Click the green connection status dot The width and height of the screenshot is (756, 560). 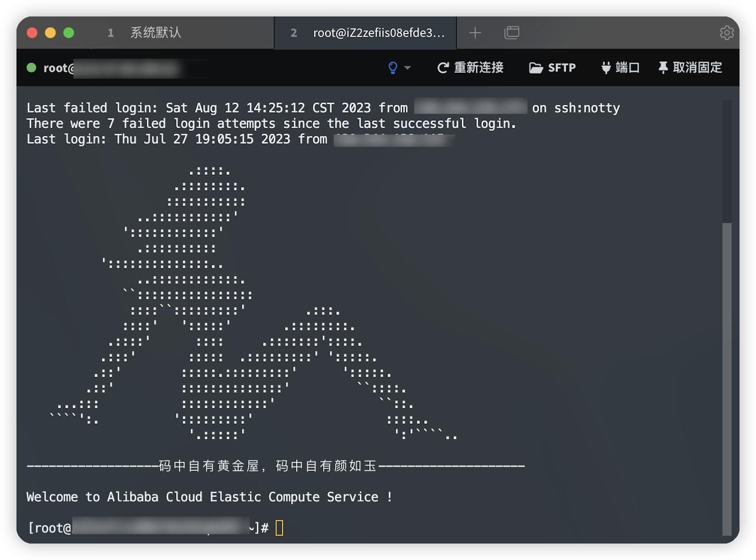32,68
